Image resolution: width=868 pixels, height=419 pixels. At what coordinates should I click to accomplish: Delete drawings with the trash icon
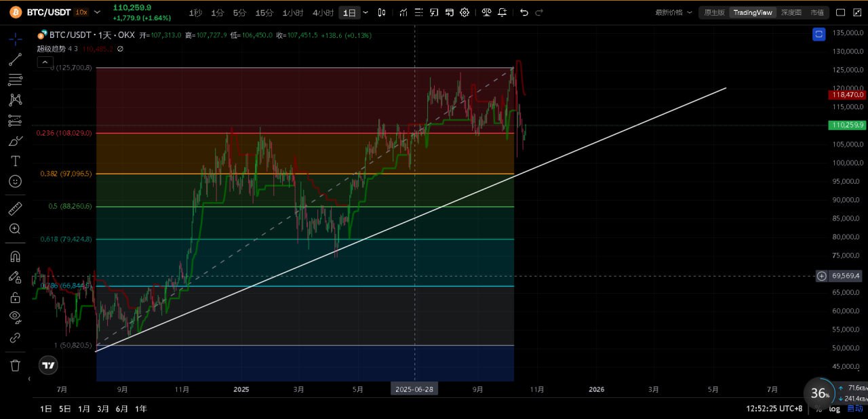15,365
